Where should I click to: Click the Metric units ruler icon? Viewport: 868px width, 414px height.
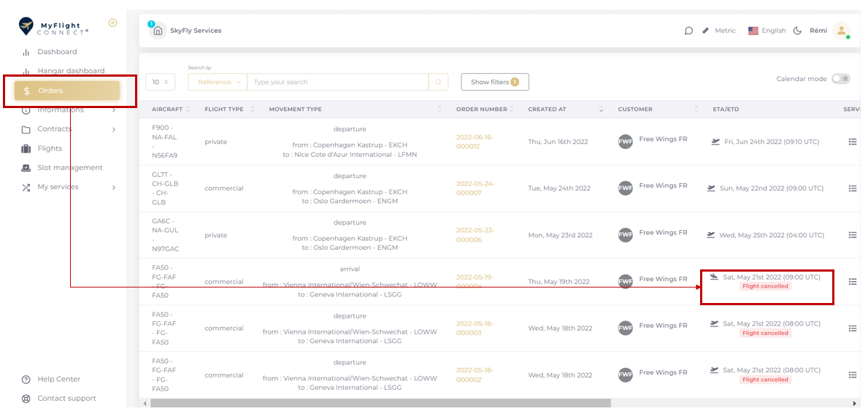click(x=705, y=31)
